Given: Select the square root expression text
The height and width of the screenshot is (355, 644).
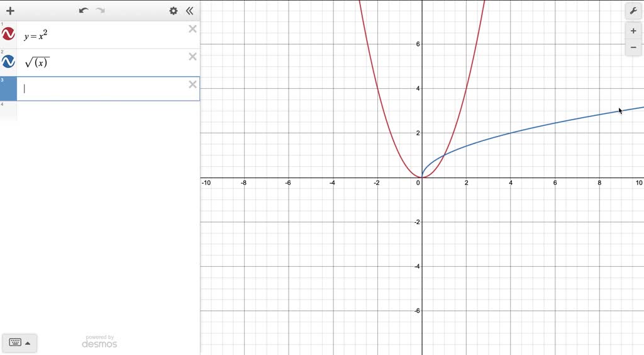Looking at the screenshot, I should pos(37,62).
